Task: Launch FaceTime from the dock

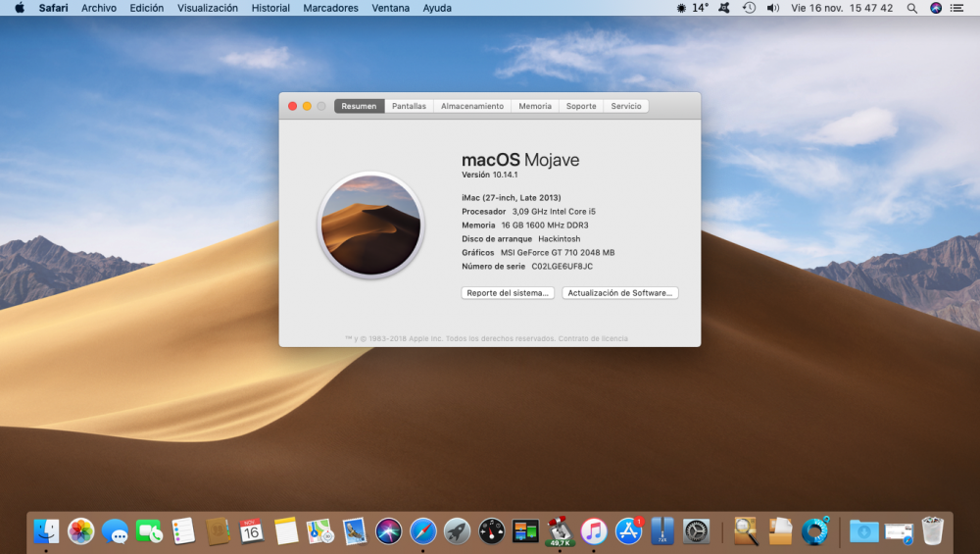Action: [149, 531]
